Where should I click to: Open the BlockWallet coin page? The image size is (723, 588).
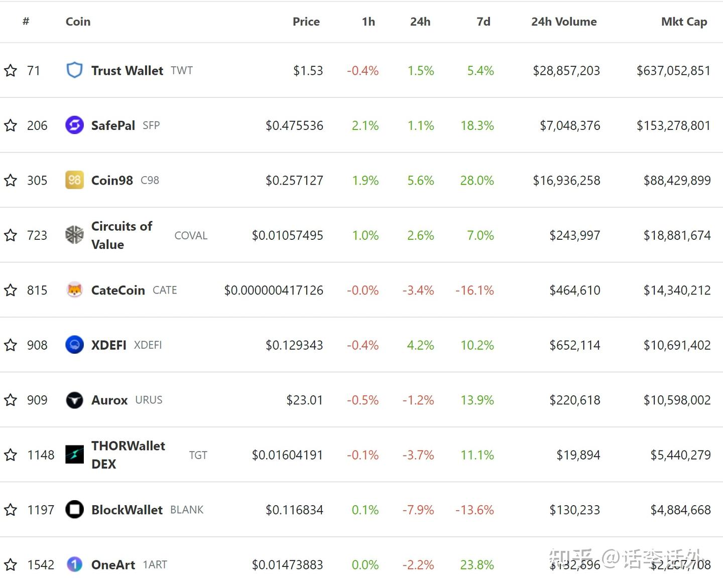tap(127, 510)
